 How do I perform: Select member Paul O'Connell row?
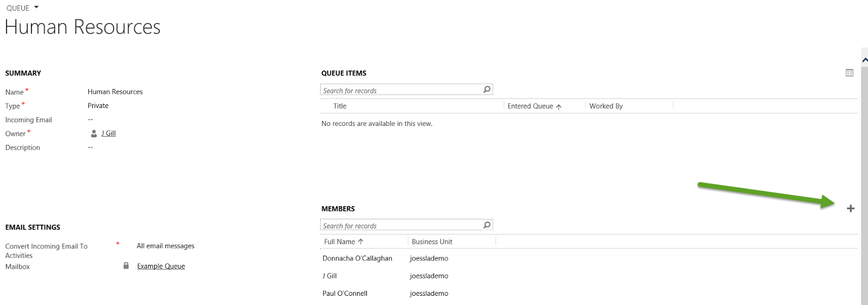pos(344,294)
